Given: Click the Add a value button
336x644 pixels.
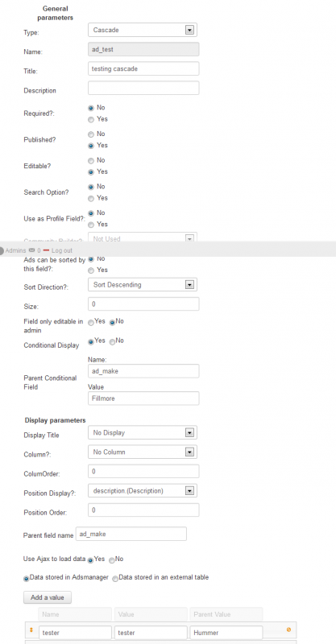Looking at the screenshot, I should (x=48, y=597).
